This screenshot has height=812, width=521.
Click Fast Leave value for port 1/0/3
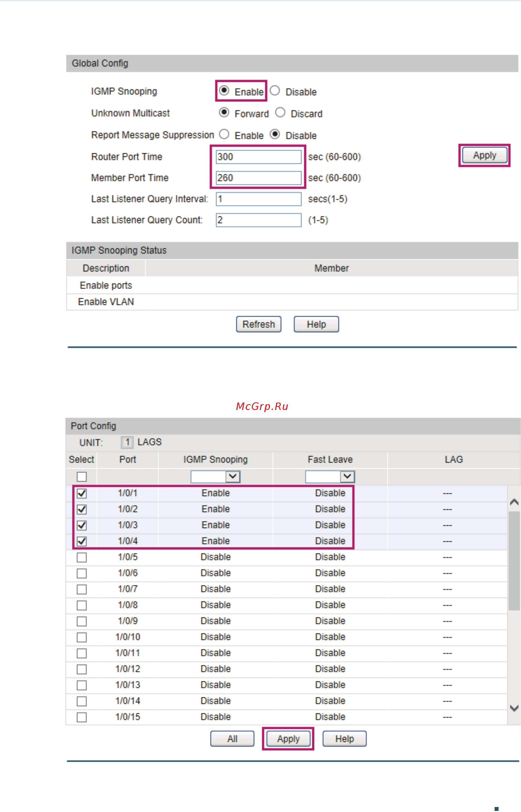click(x=330, y=525)
